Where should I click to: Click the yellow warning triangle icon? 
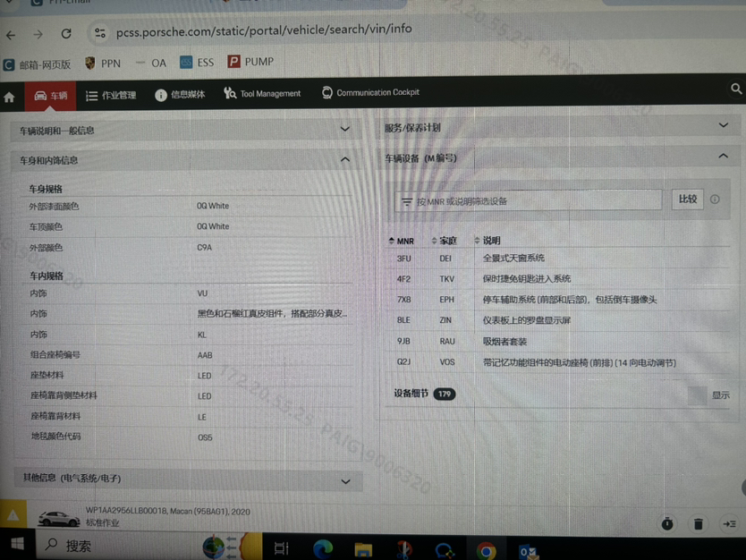[x=13, y=515]
